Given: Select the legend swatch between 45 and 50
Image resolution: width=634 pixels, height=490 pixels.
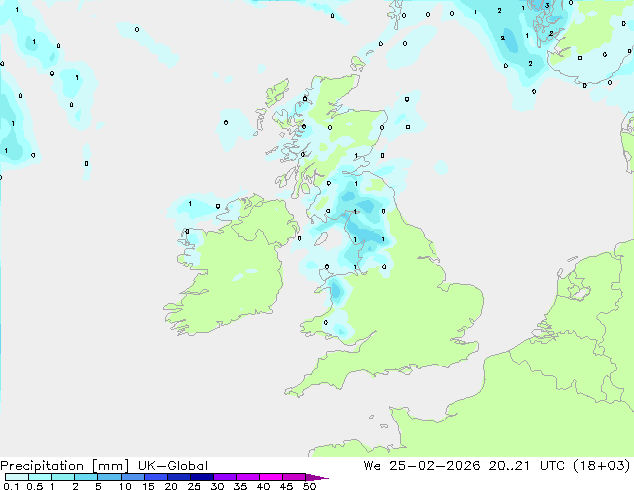Looking at the screenshot, I should tap(294, 477).
